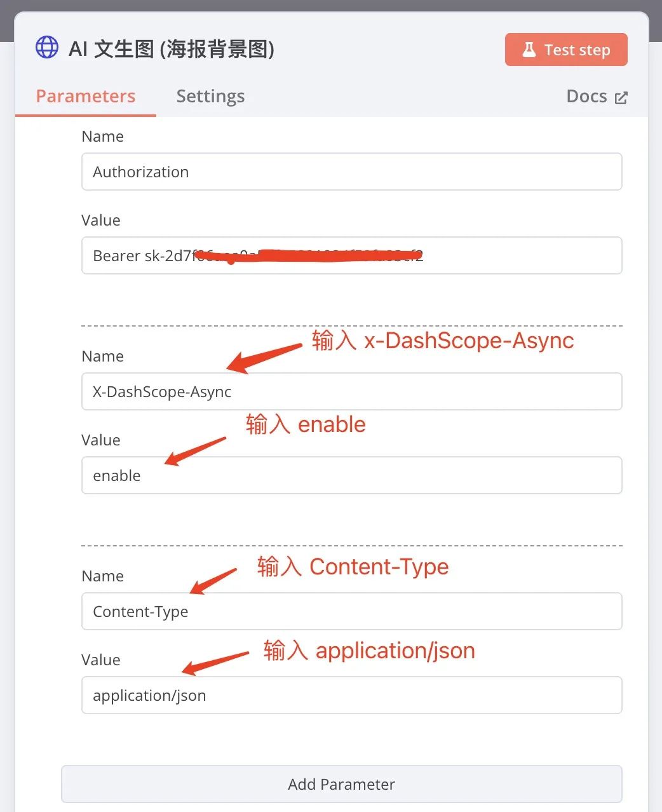
Task: Click the node title AI 文生图 (海报背景图)
Action: pos(172,49)
